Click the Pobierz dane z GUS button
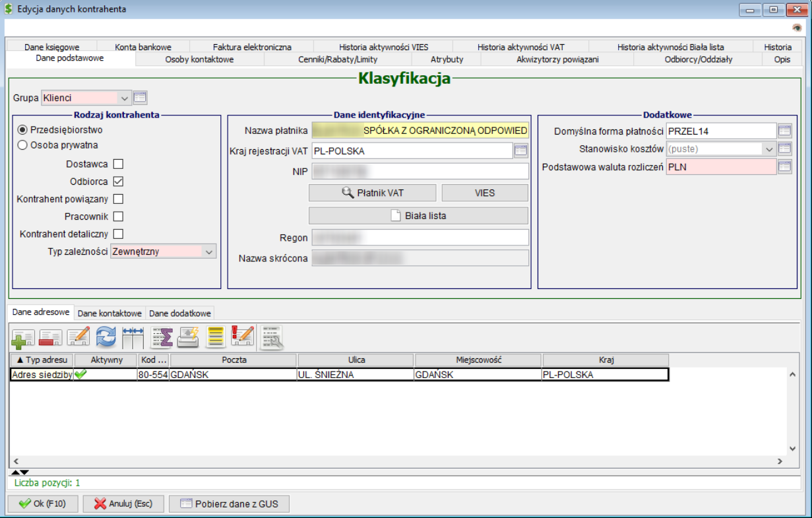The width and height of the screenshot is (812, 518). [x=229, y=504]
